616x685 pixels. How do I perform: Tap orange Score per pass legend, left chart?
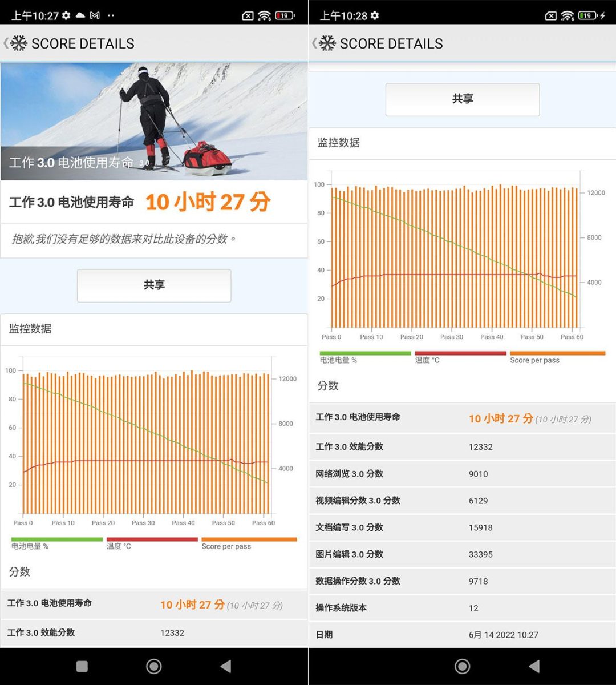[249, 543]
